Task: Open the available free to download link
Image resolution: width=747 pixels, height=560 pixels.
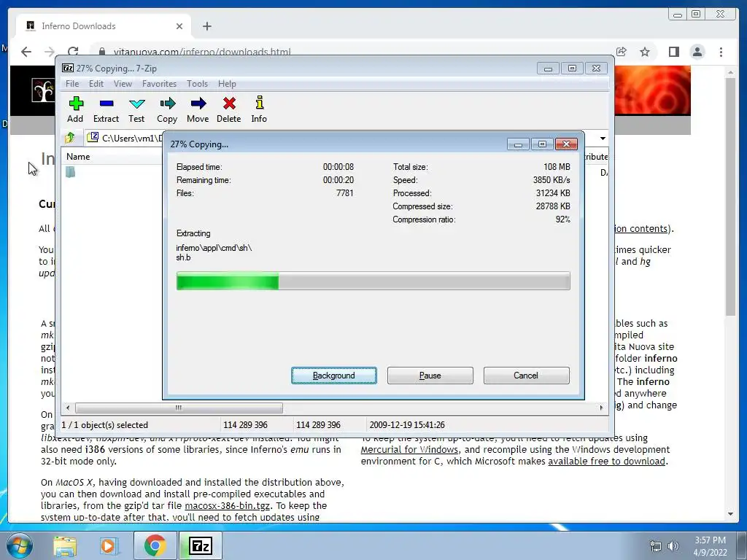Action: point(606,461)
